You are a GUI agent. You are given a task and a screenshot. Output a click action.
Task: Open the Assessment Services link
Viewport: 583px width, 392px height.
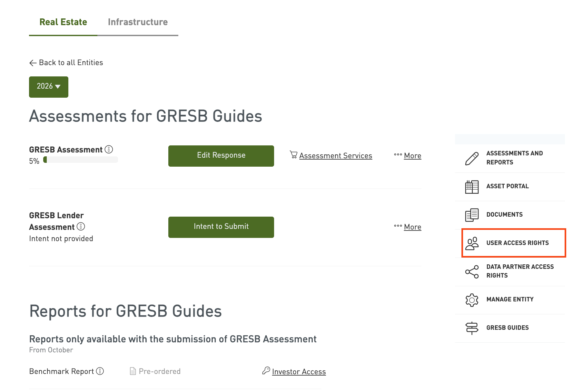(335, 156)
